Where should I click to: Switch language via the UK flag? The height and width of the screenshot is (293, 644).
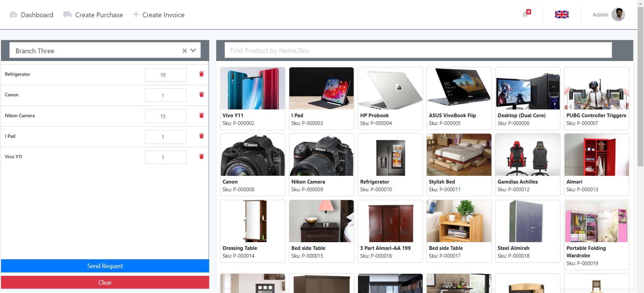pos(562,14)
